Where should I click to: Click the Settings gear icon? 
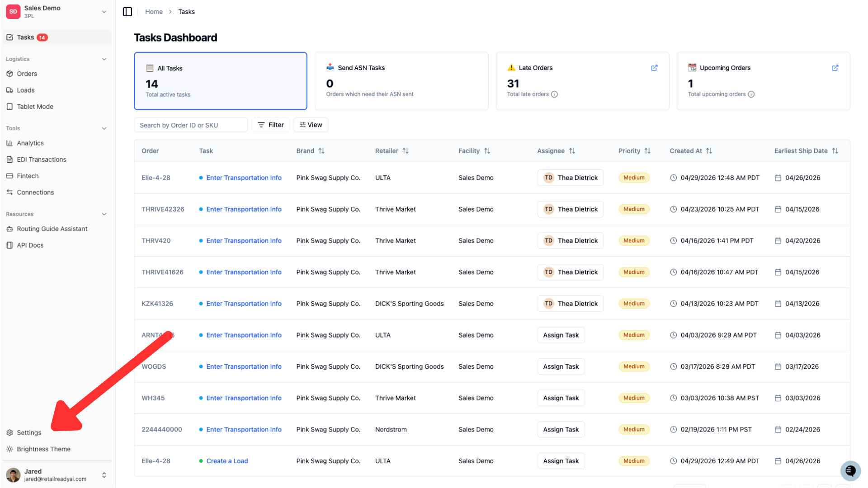pos(9,433)
